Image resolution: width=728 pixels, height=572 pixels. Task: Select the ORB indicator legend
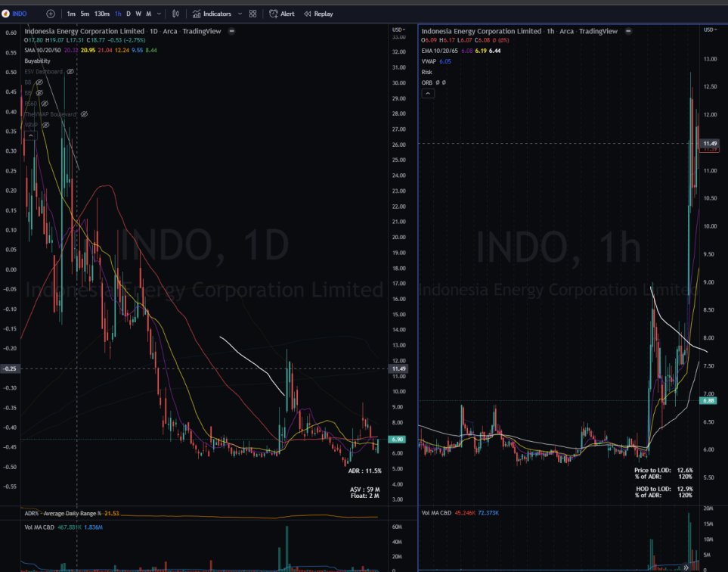[426, 82]
